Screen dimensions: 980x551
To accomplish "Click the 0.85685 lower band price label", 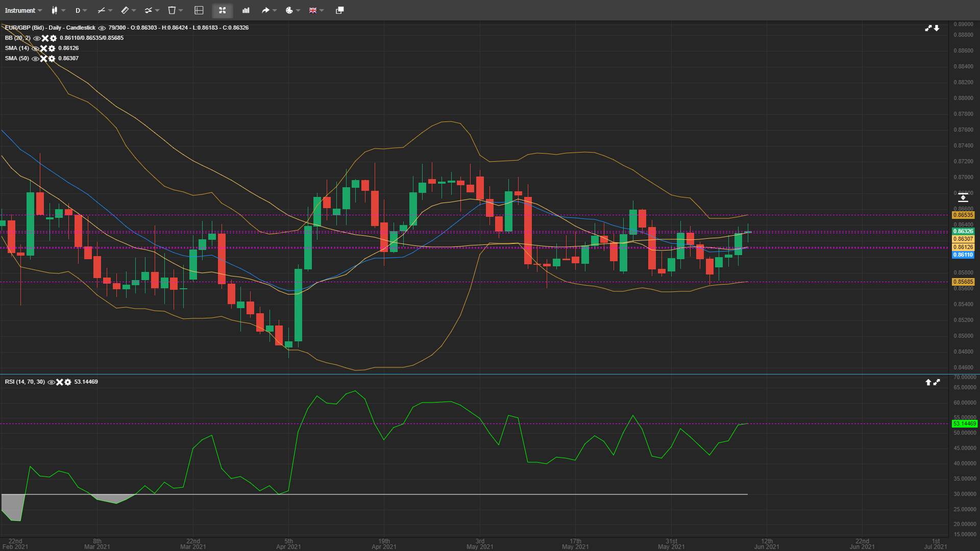I will 963,282.
